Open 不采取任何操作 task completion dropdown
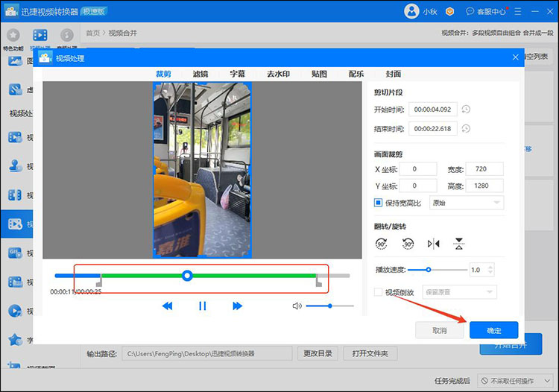Screen dimensions: 559x392 [x=516, y=381]
